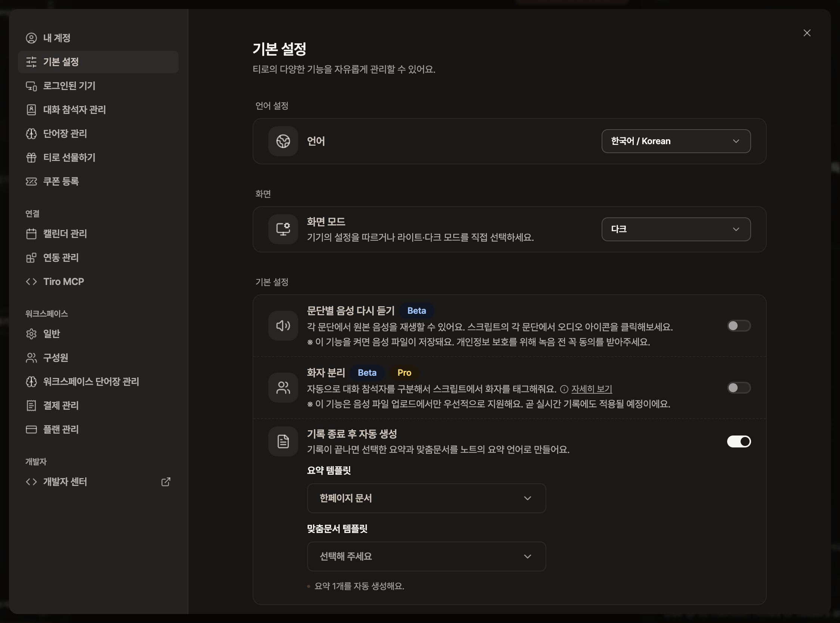Click the 로그인된 기기 devices icon
The image size is (840, 623).
pos(31,86)
